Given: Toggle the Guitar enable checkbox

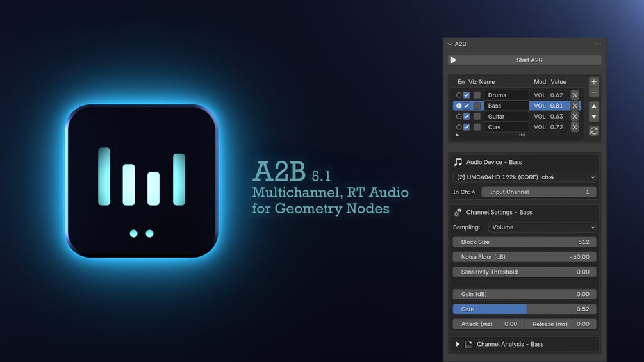Looking at the screenshot, I should [x=466, y=116].
